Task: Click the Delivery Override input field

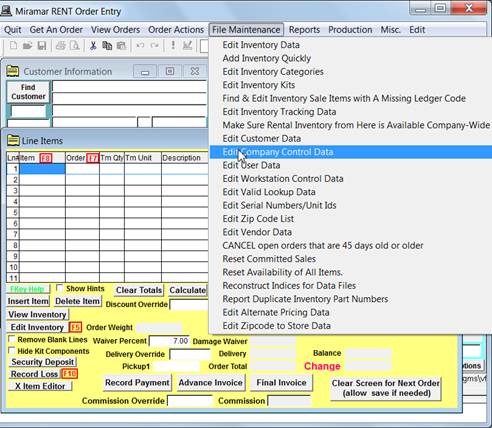Action: (190, 354)
